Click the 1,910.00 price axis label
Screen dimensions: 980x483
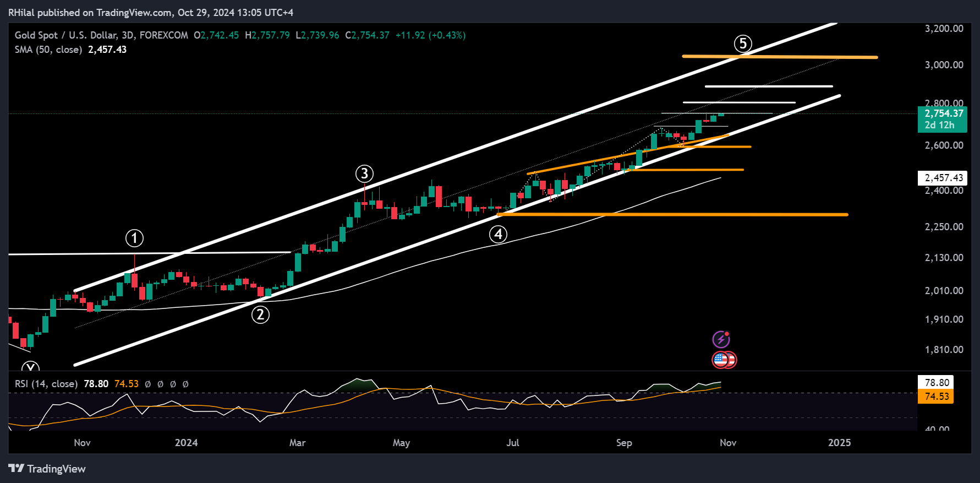(x=944, y=319)
